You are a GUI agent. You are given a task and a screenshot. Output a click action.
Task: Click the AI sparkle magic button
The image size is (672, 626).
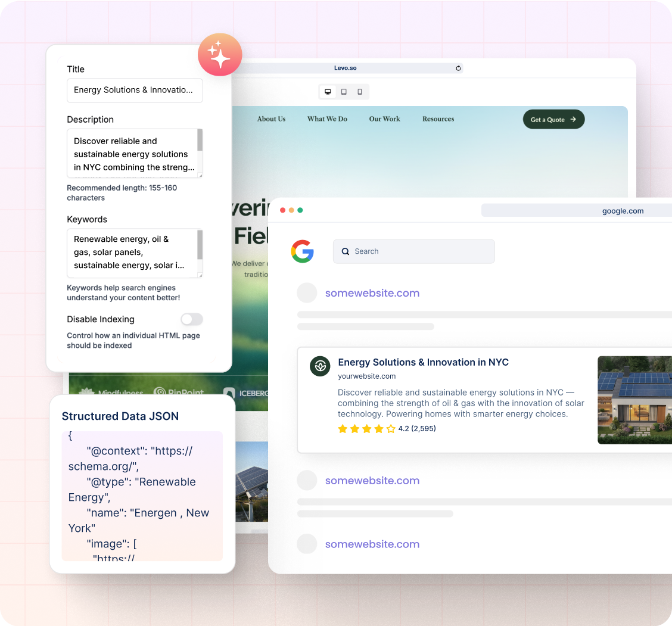[x=220, y=55]
